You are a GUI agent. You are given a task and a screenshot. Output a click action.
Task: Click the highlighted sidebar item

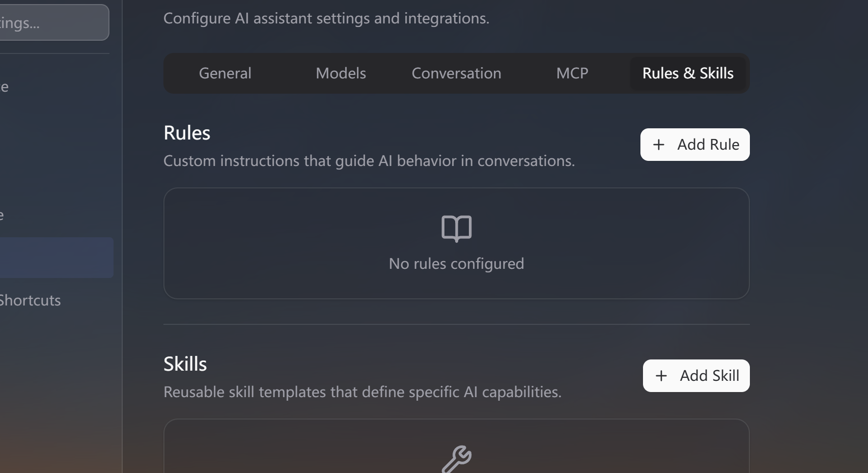click(x=55, y=258)
